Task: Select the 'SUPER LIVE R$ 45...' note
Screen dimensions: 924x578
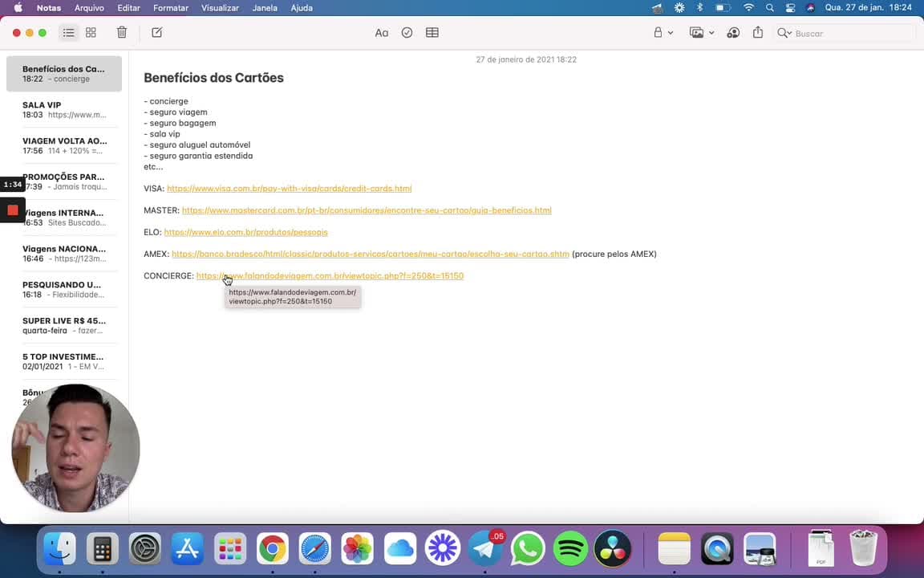Action: tap(64, 326)
